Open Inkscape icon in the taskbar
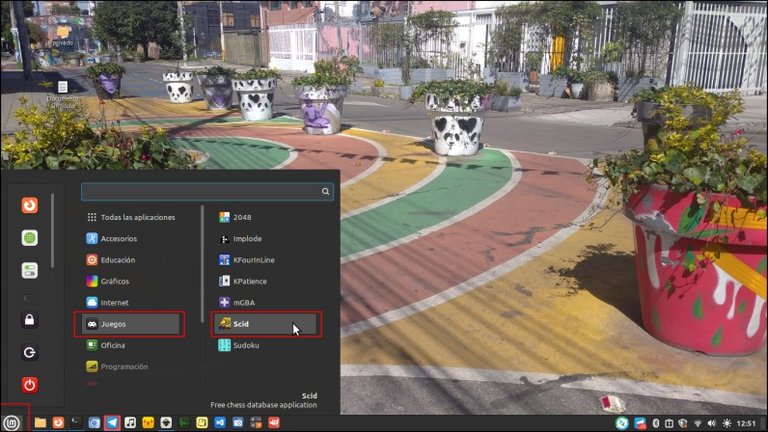Screen dimensions: 768x432 166,423
